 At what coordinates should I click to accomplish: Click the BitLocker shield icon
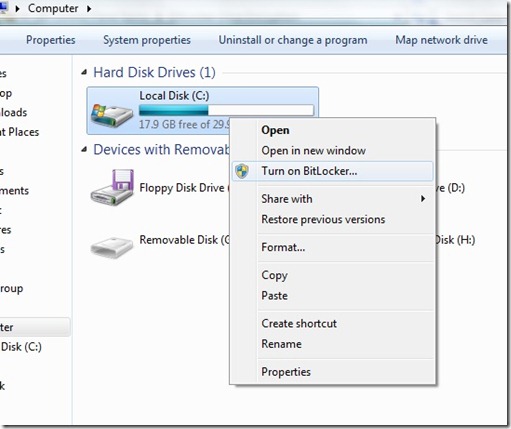click(242, 171)
